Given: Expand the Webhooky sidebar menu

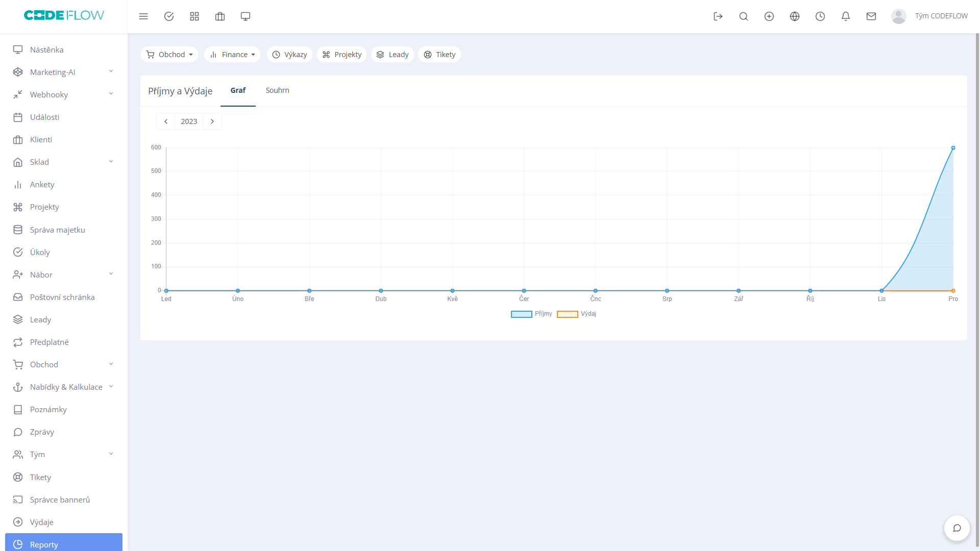Looking at the screenshot, I should pos(64,94).
